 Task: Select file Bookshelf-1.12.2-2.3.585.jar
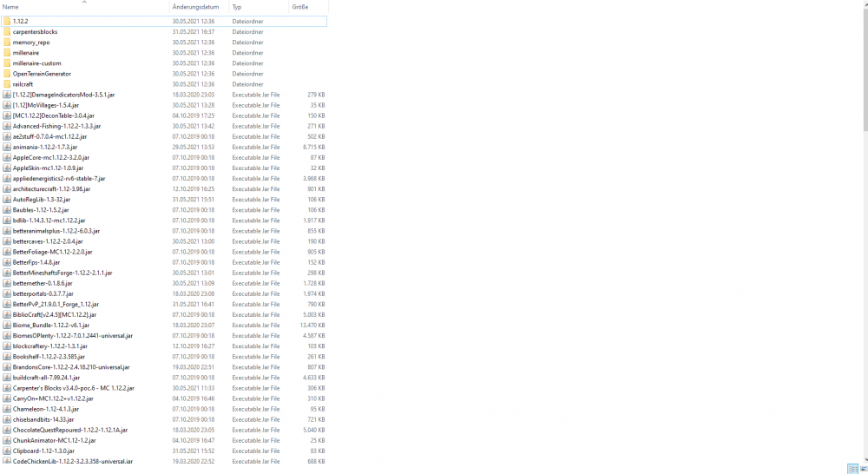click(x=49, y=357)
